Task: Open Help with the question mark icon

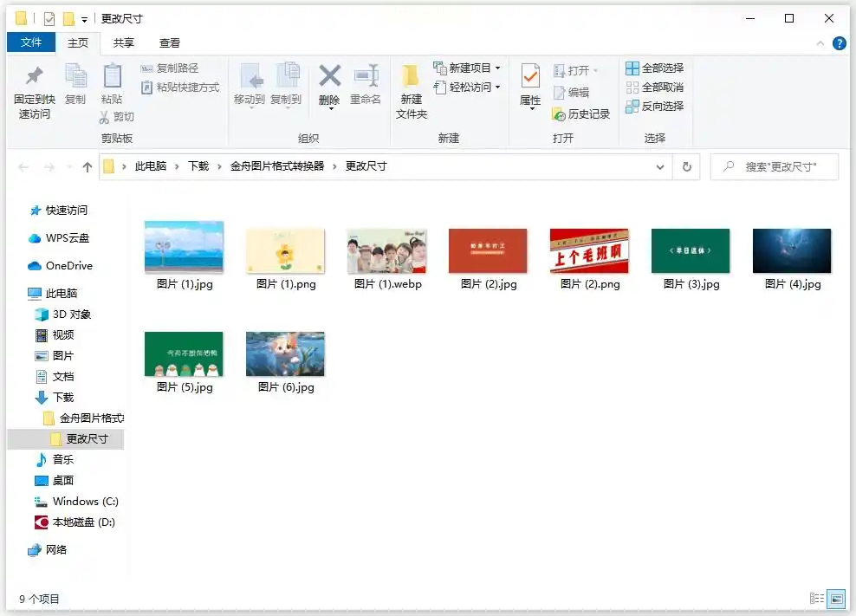Action: [x=839, y=43]
